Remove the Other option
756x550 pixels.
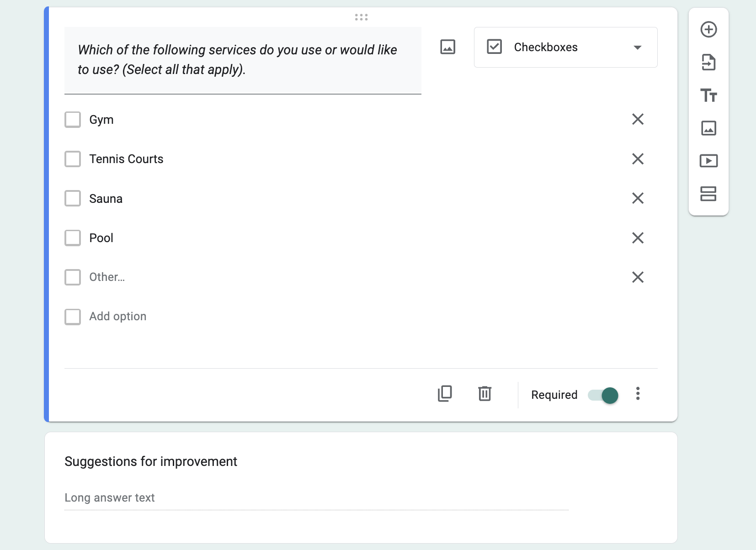point(638,277)
